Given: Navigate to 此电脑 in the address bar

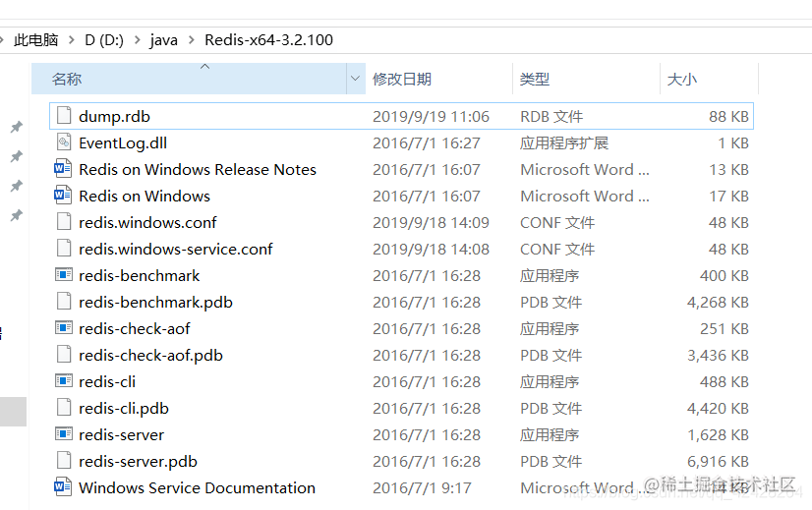Looking at the screenshot, I should pos(35,40).
